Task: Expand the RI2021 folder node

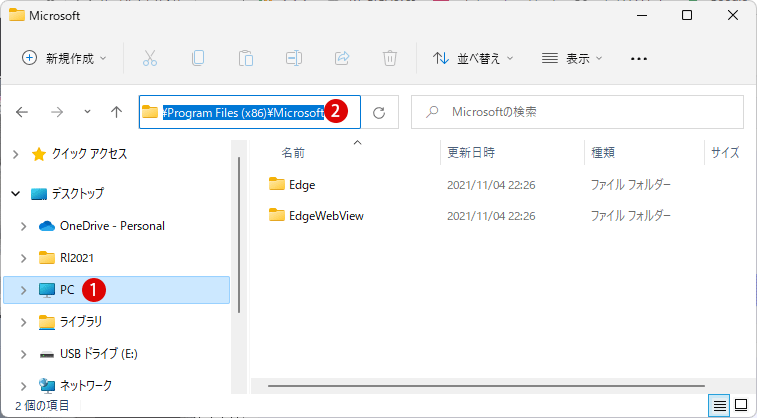Action: 23,258
